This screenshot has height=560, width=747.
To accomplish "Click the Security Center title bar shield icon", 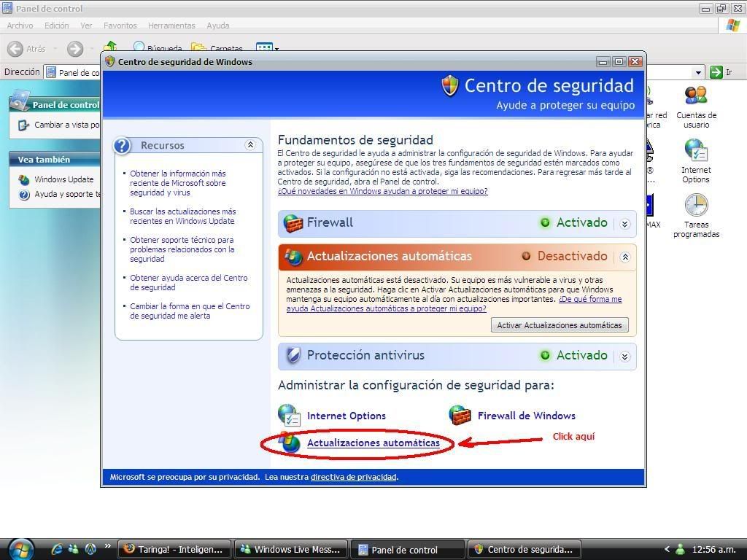I will pos(110,61).
